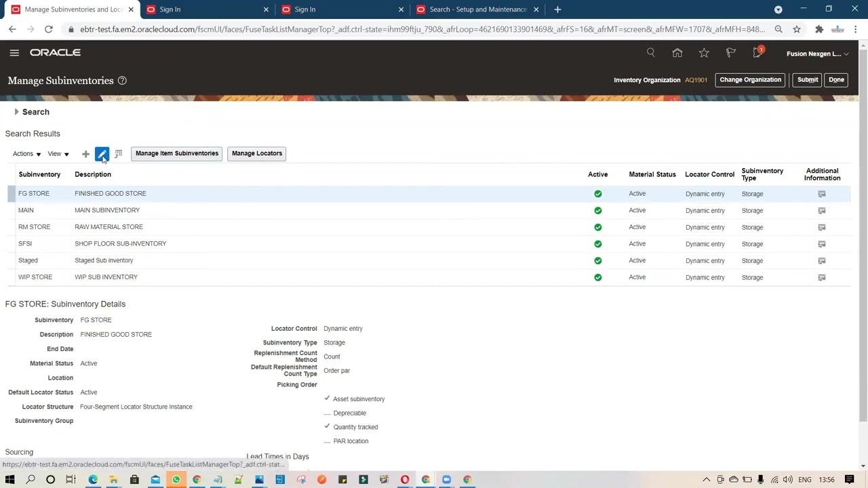The image size is (868, 488).
Task: Show hidden system tray icons
Action: [706, 479]
